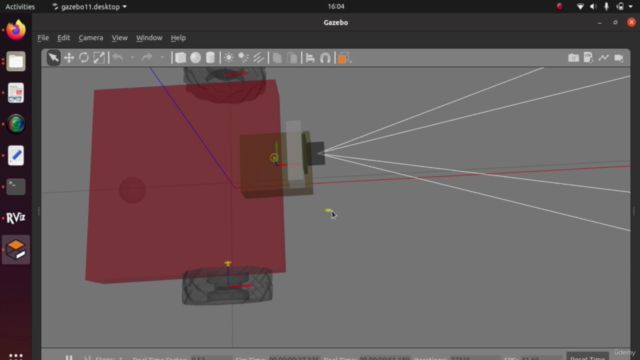
Task: Open the File menu
Action: (43, 38)
